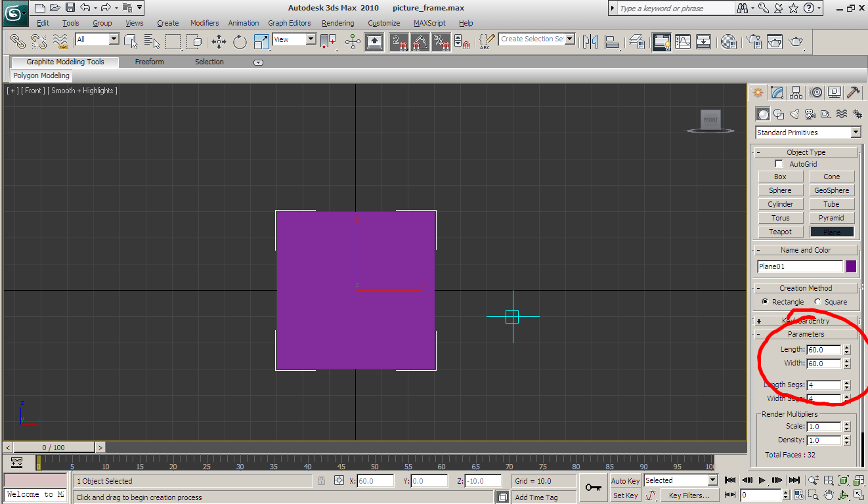The height and width of the screenshot is (504, 868).
Task: Click the Shapes category icon
Action: (x=779, y=114)
